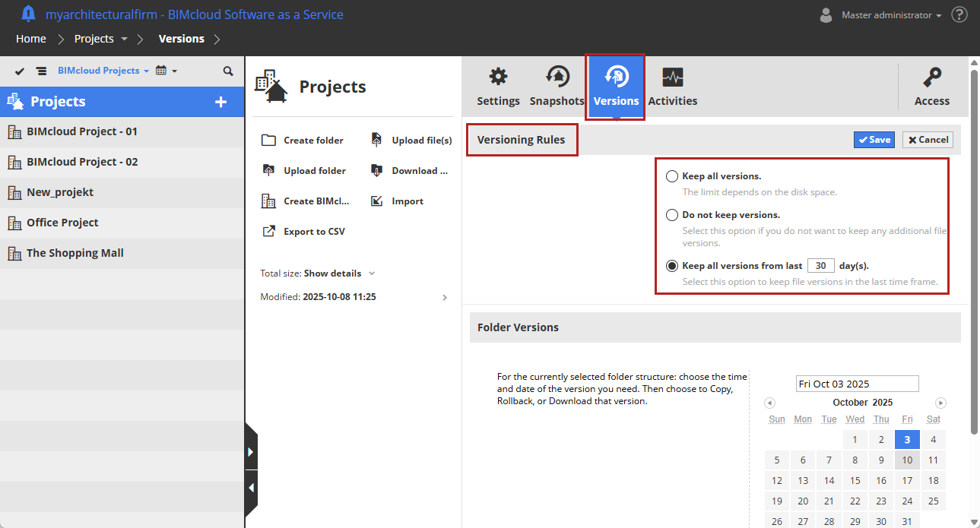Click the Export to CSV icon
Screen dimensions: 980x528
pos(268,231)
